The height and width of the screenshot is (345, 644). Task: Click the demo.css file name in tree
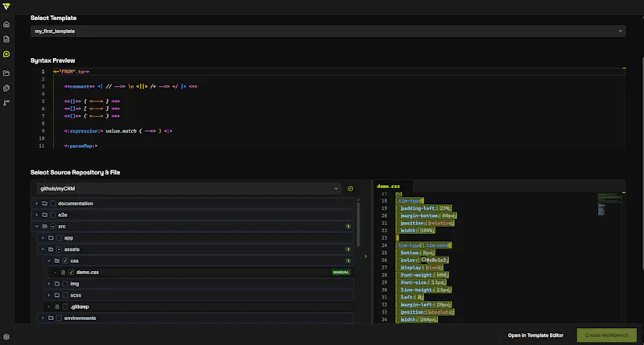click(88, 273)
